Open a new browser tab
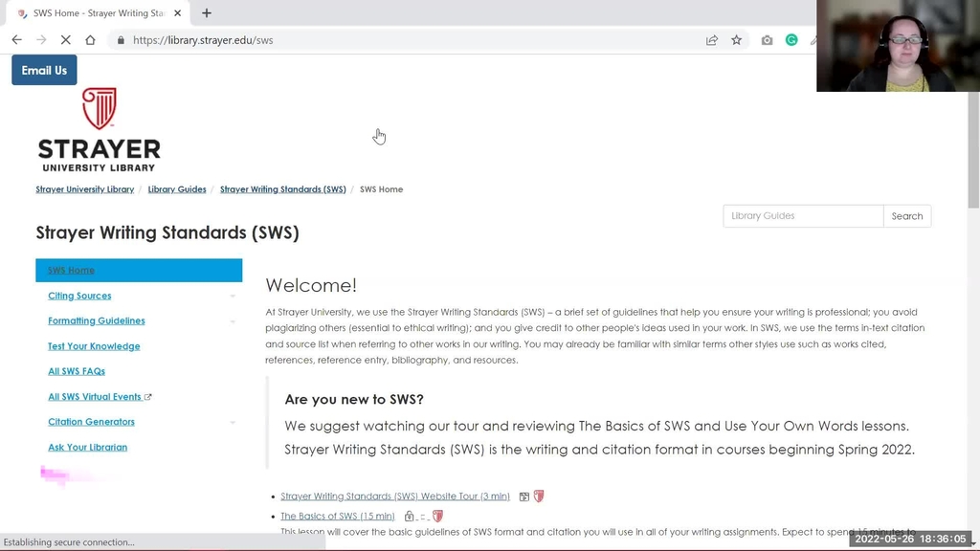Screen dimensions: 980x551 (207, 13)
